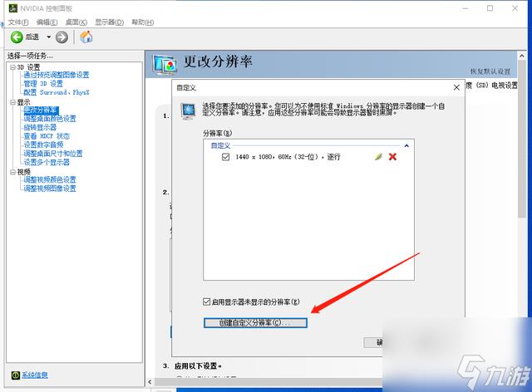Click 恢复默认设置 link
This screenshot has width=532, height=392.
(490, 71)
